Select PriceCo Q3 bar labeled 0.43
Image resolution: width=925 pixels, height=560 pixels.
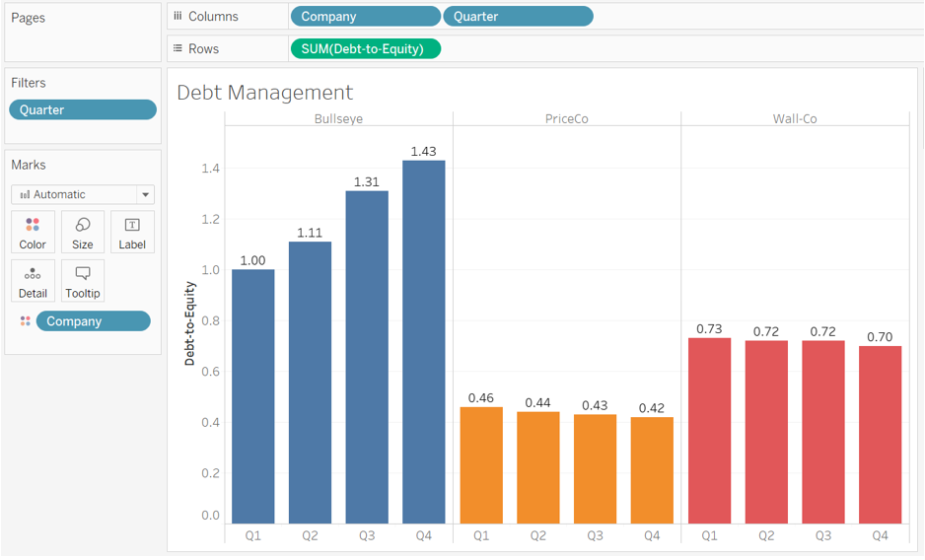point(596,468)
